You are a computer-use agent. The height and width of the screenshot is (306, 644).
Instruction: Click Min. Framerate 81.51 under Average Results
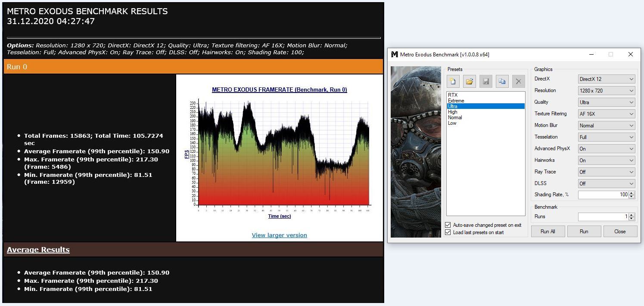coord(88,289)
